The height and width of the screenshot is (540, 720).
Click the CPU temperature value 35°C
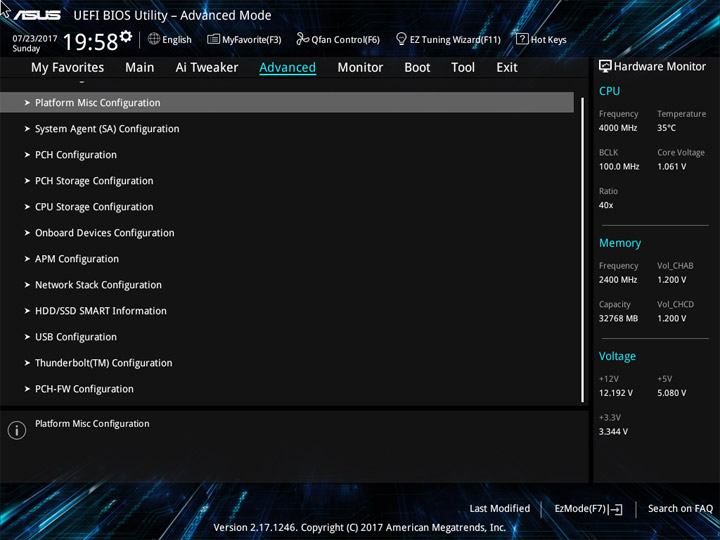pos(666,128)
